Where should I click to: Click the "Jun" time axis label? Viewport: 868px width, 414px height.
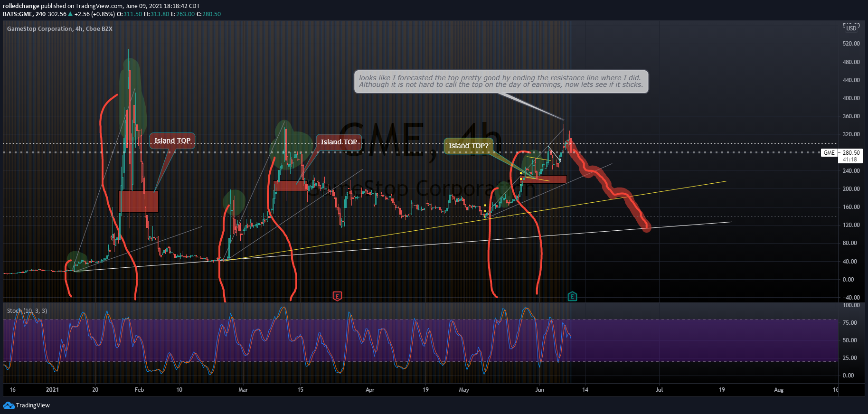[539, 390]
